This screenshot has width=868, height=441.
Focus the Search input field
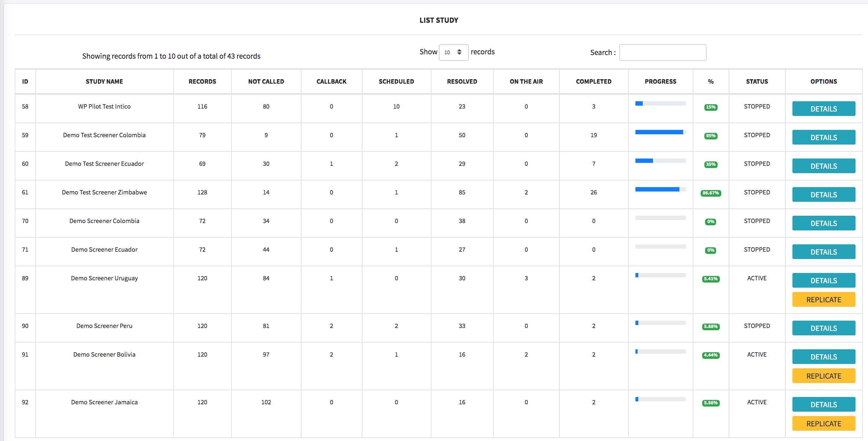663,52
